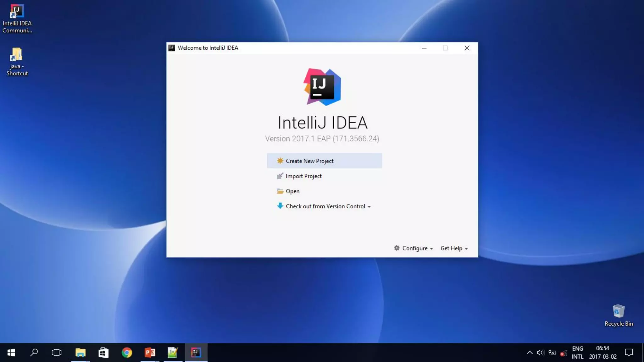Screen dimensions: 644x362
Task: Click the IntelliJ IDEA taskbar button
Action: (196, 353)
